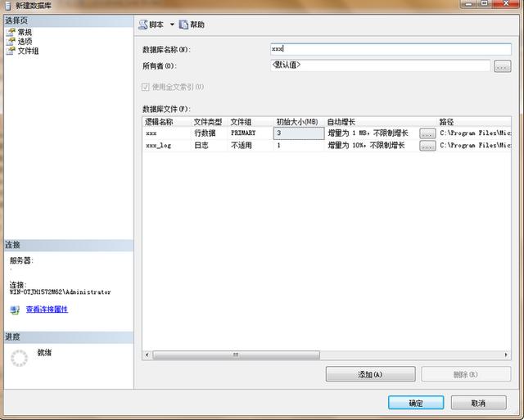Select the xxx_log logical name cell
Viewport: 524px width, 420px height.
(166, 146)
